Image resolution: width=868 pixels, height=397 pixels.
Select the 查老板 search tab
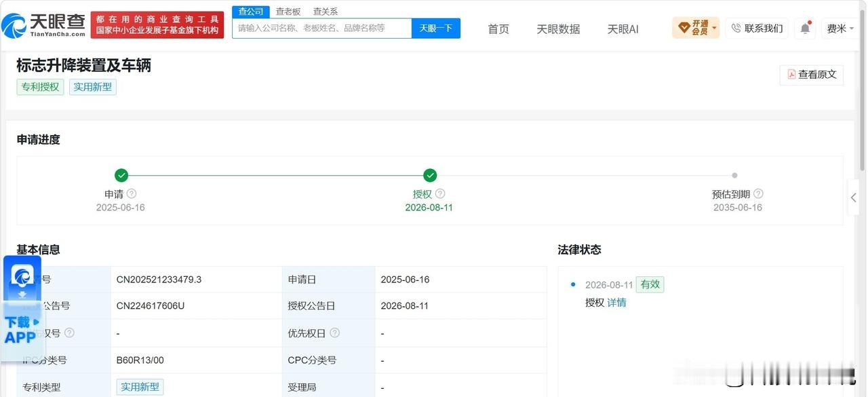coord(288,12)
